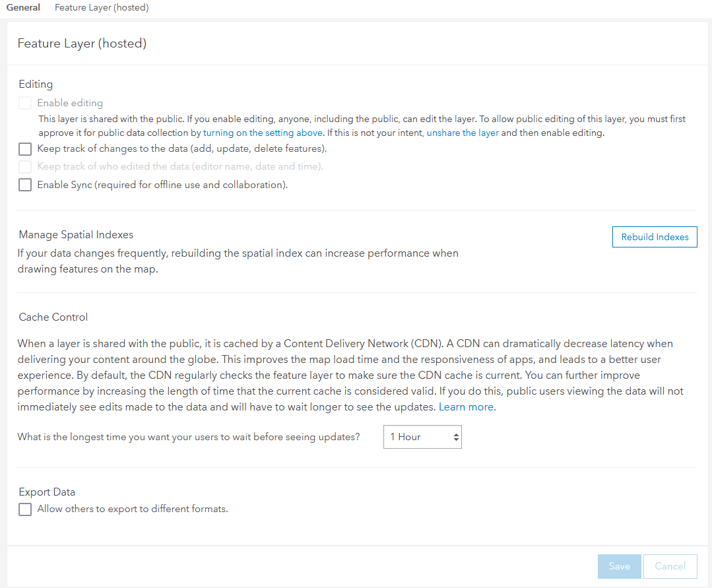Click the Feature Layer (hosted) panel heading
This screenshot has width=712, height=588.
point(82,44)
